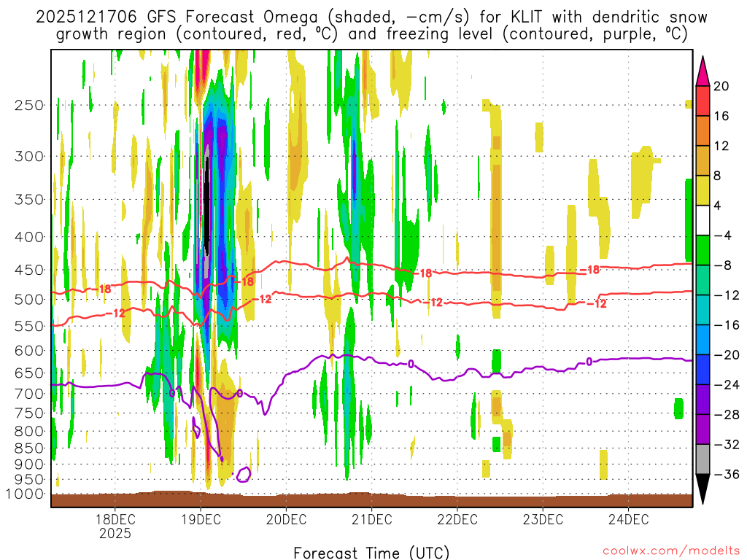Click the 20DEC date label
Viewport: 747px width, 560px height.
tap(286, 519)
